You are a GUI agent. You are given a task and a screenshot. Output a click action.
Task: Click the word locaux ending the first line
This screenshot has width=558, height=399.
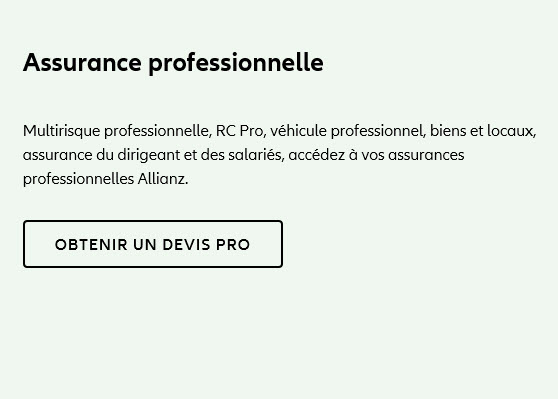(x=510, y=131)
